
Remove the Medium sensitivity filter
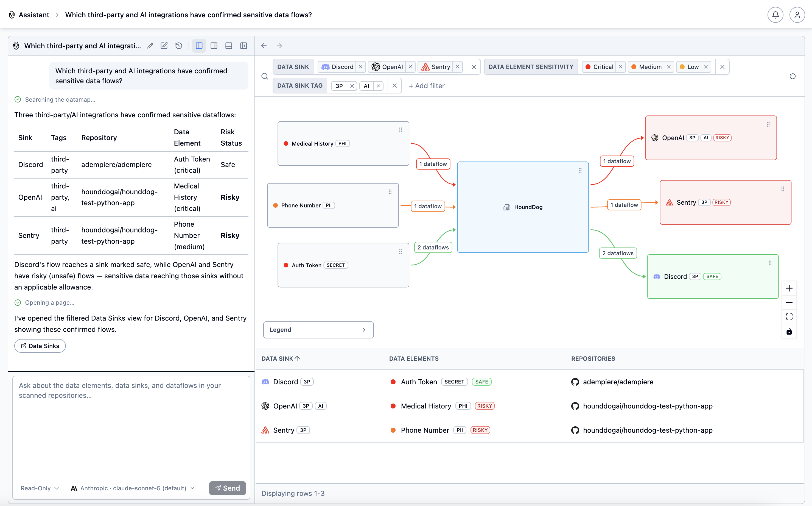tap(669, 67)
